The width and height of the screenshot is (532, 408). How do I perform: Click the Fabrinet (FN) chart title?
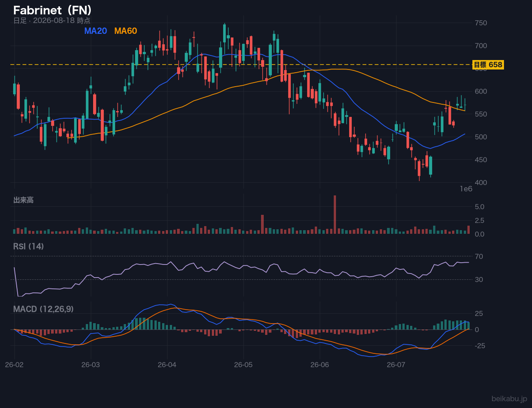pyautogui.click(x=52, y=10)
